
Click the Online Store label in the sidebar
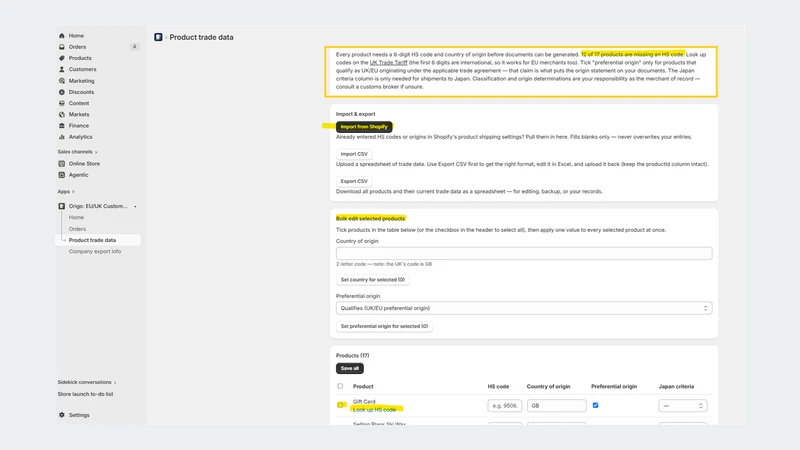point(84,164)
